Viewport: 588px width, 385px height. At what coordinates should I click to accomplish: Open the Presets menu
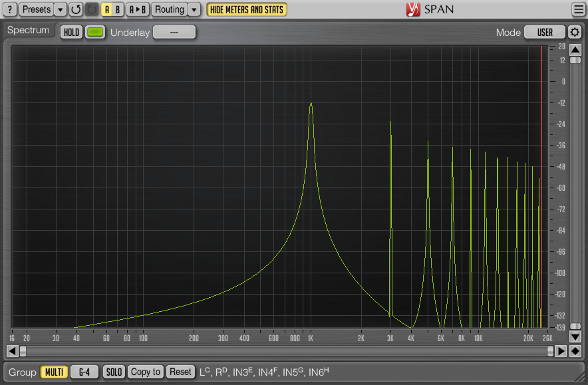pos(37,9)
